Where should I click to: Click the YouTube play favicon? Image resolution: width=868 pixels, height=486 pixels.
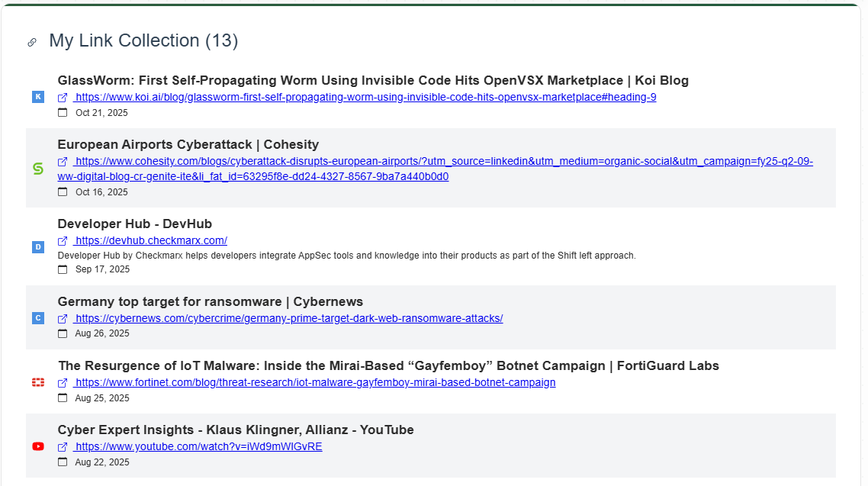pos(38,446)
